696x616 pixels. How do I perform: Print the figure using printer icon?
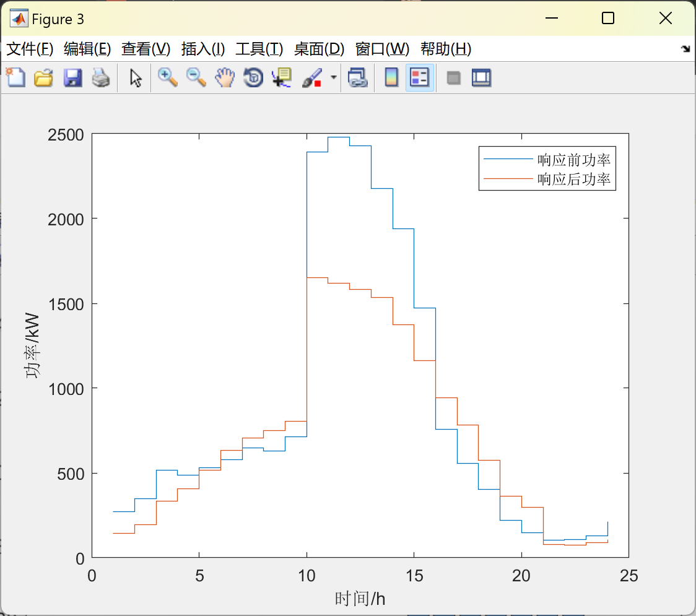101,77
